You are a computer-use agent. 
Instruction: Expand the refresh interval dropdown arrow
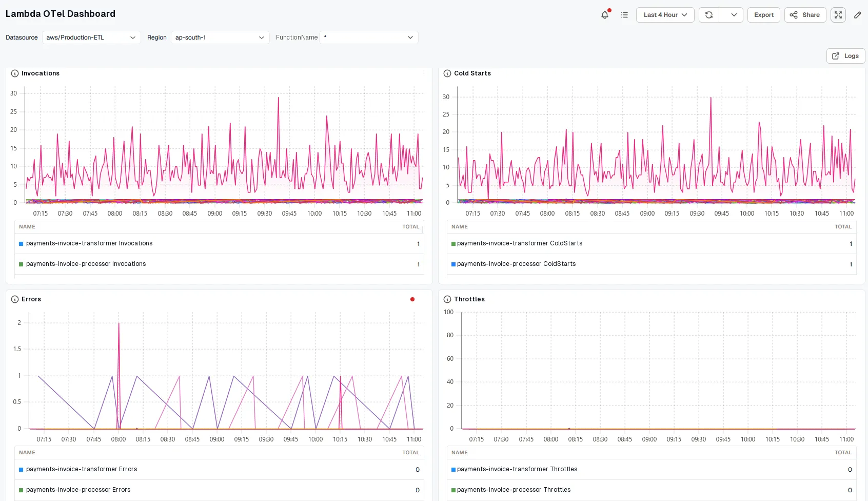coord(734,15)
